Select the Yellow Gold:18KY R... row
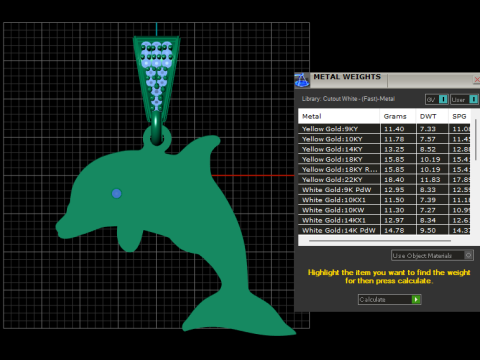 [384, 169]
